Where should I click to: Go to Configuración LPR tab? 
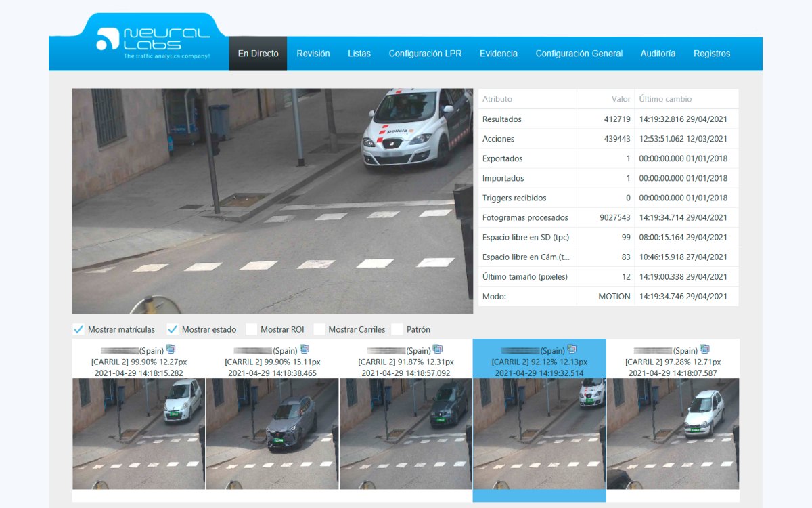[425, 54]
